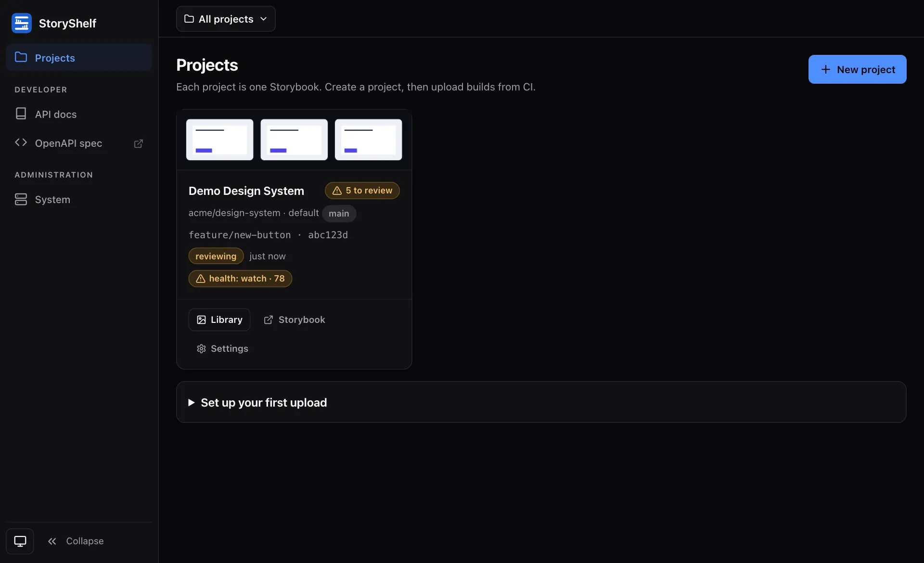Click the main branch tag
Image resolution: width=924 pixels, height=563 pixels.
coord(339,213)
